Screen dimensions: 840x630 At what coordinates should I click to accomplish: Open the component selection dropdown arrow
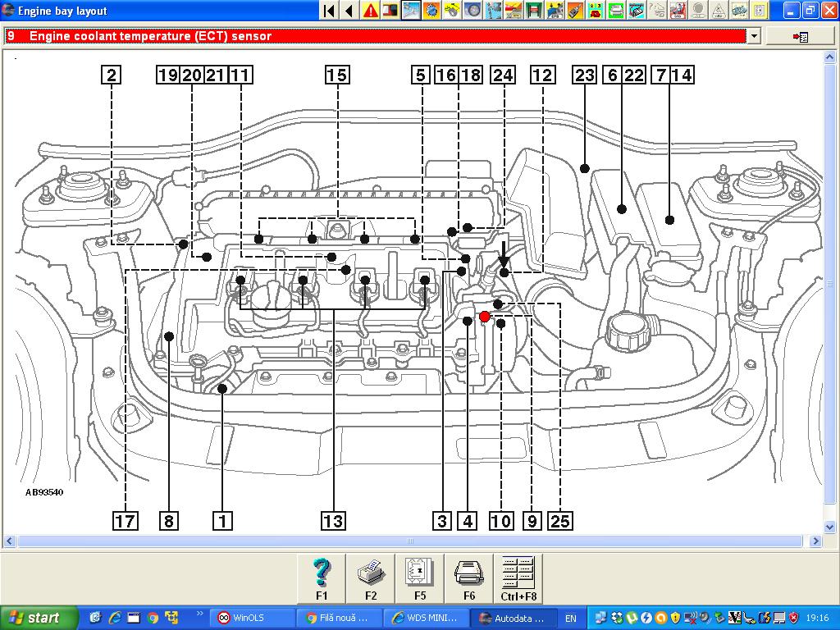pos(753,36)
